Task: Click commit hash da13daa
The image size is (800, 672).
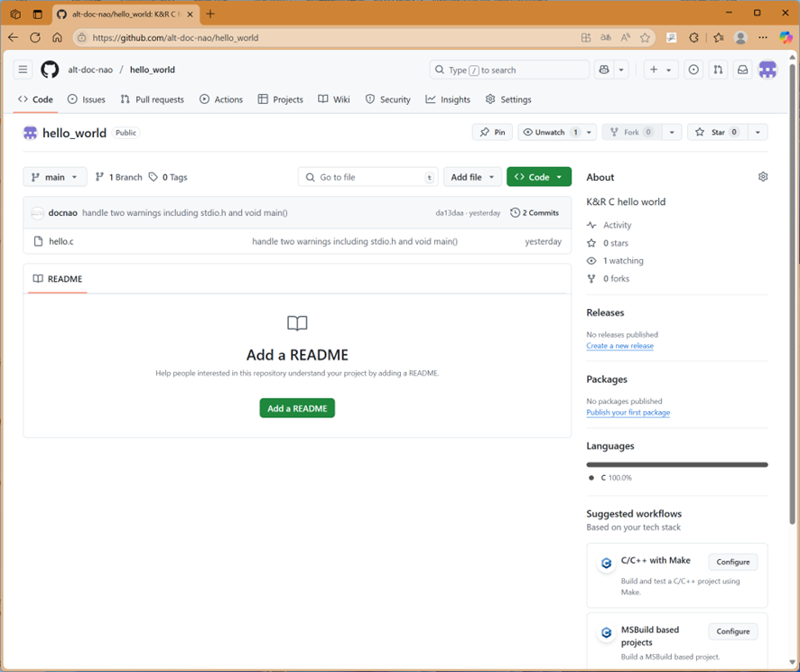Action: coord(449,213)
